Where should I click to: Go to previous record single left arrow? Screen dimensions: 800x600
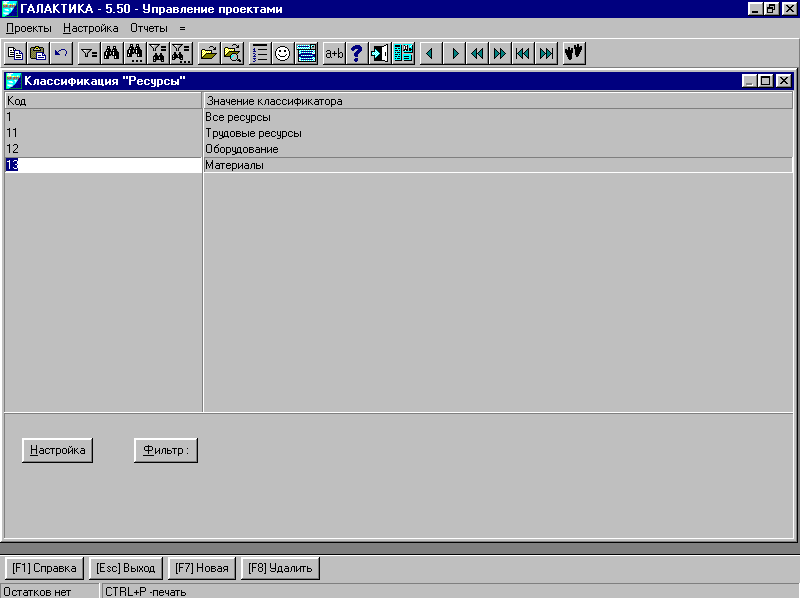coord(431,53)
